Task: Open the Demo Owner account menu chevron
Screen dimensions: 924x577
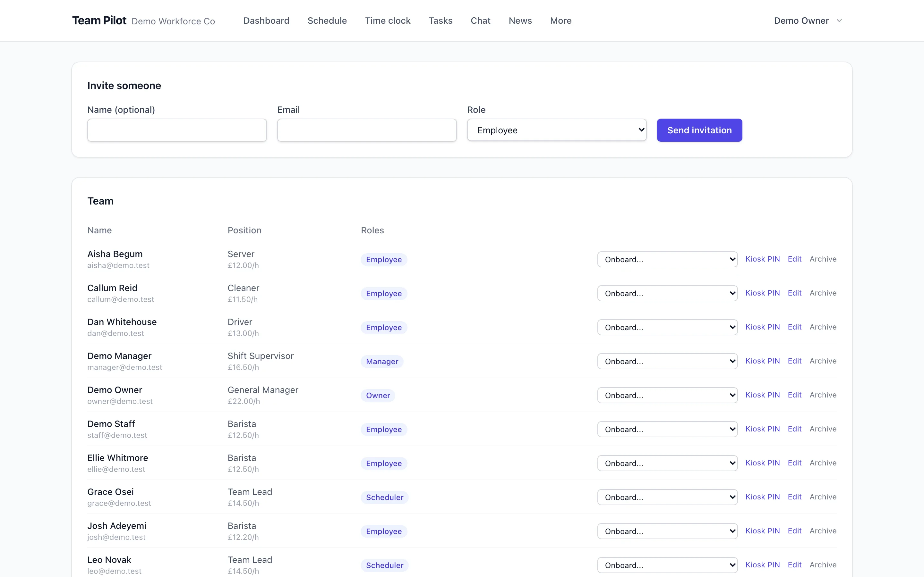Action: pos(839,21)
